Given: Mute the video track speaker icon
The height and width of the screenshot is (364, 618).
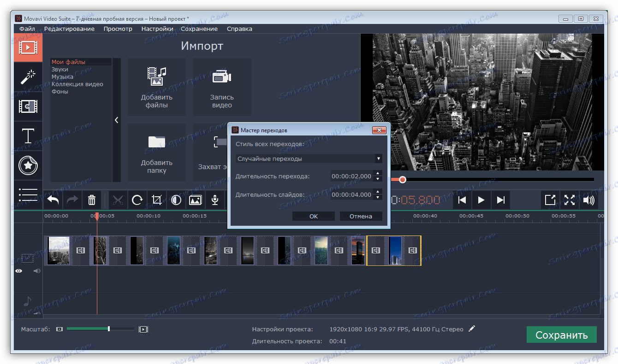Looking at the screenshot, I should pyautogui.click(x=37, y=270).
